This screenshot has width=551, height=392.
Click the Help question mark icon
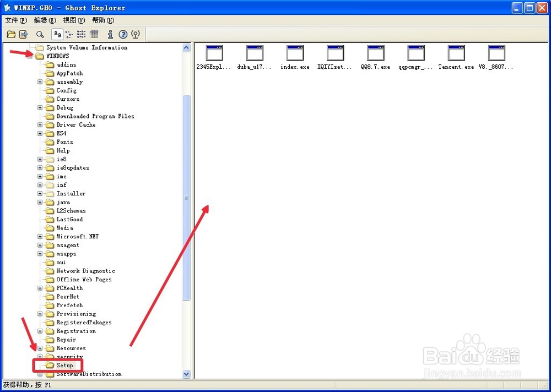tap(123, 34)
